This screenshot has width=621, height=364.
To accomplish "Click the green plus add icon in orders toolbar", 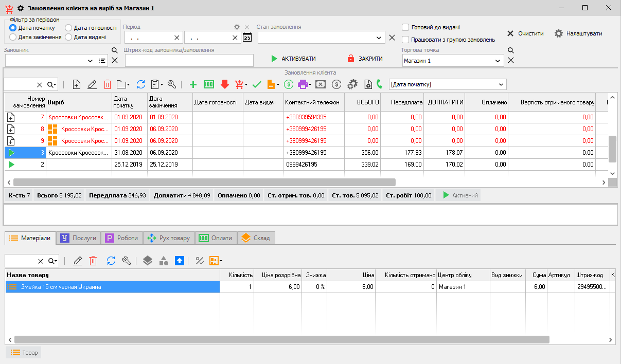I will pos(193,84).
